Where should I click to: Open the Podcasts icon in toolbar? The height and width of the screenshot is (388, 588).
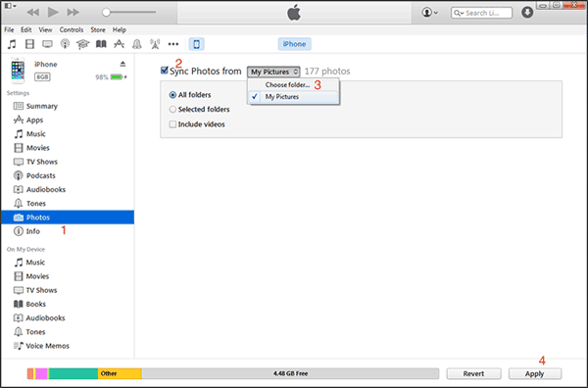click(x=65, y=44)
